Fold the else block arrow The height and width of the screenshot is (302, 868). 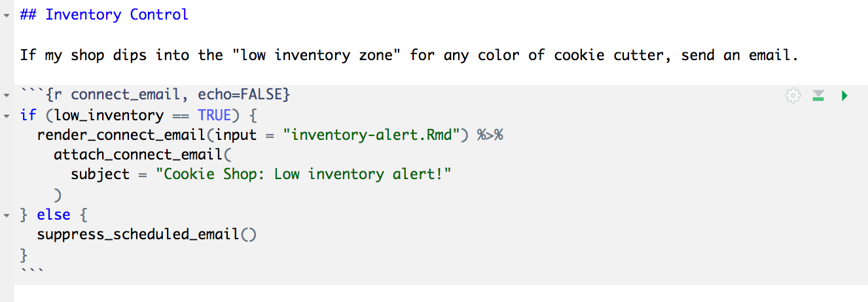[x=7, y=214]
